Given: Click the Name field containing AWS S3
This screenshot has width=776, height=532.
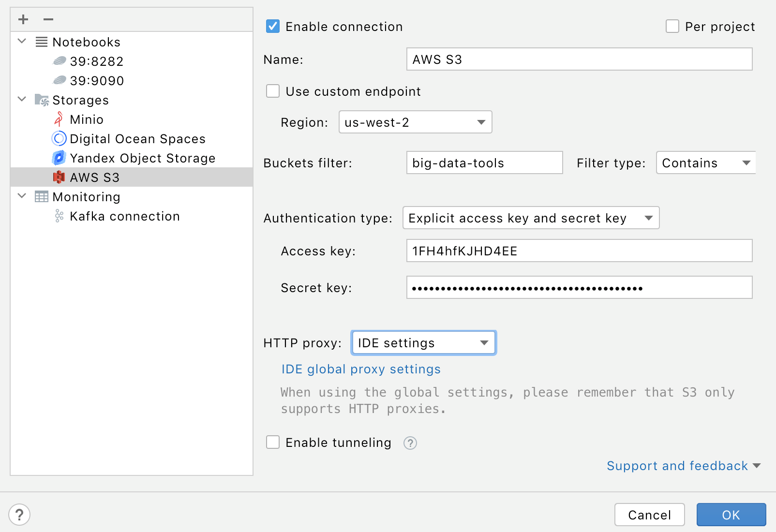Looking at the screenshot, I should tap(580, 59).
